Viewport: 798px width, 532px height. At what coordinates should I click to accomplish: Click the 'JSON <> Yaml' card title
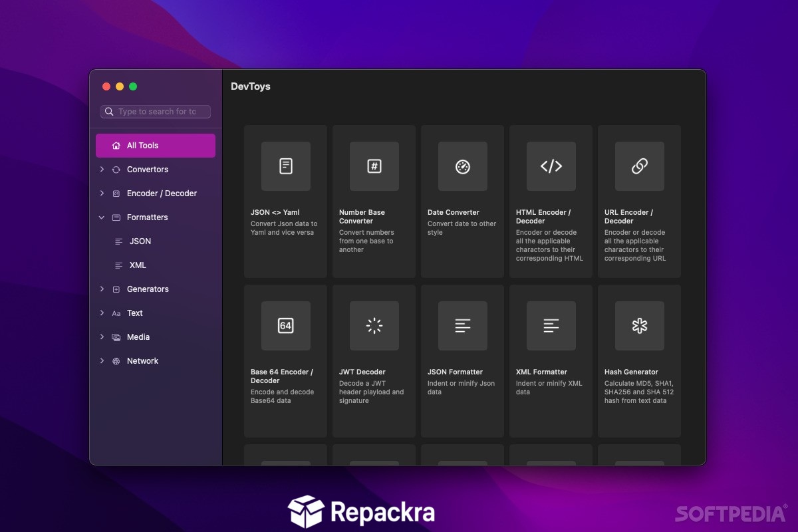click(x=275, y=213)
